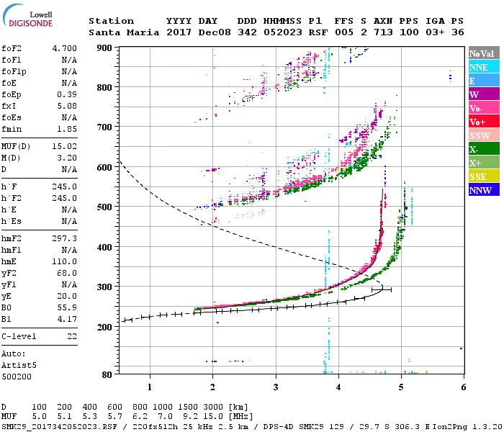Select the X- dark green legend swatch
Viewport: 504px width, 432px height.
(x=484, y=149)
